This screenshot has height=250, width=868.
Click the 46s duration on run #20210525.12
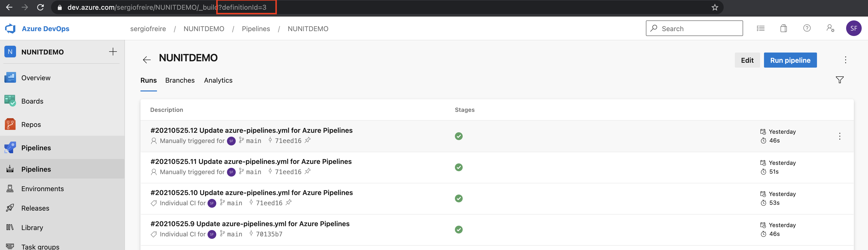774,141
